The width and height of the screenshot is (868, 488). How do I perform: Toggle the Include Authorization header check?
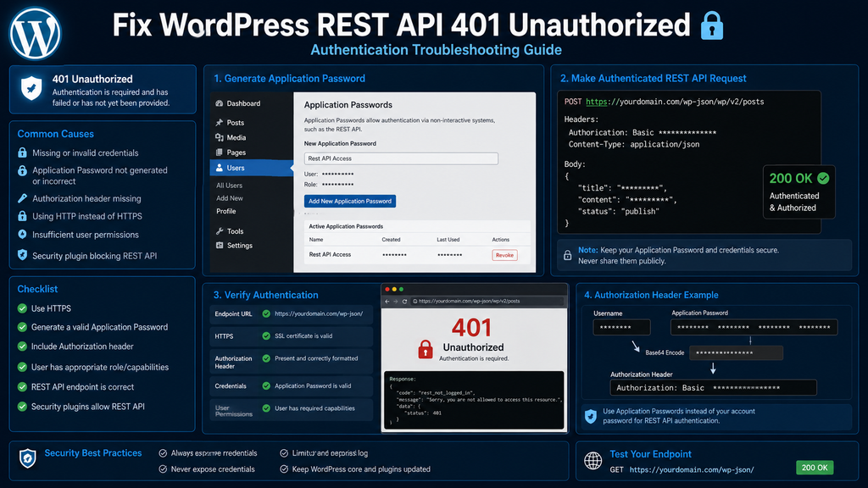click(x=22, y=347)
